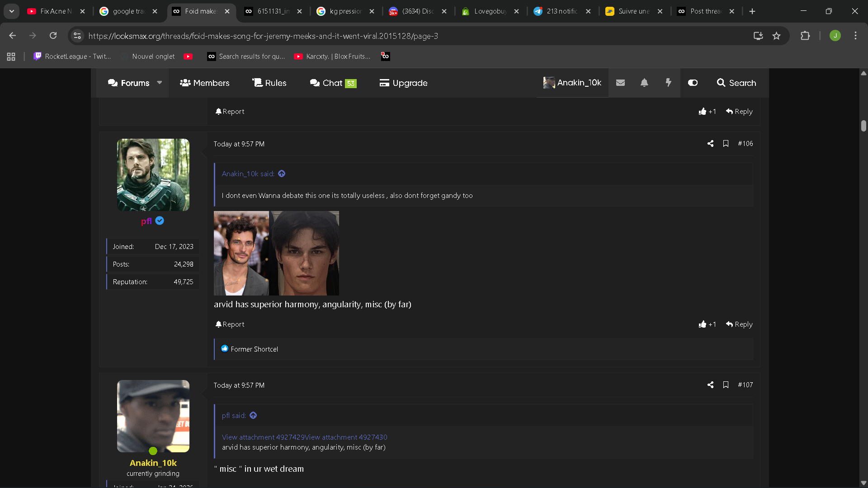The image size is (868, 488).
Task: Expand the Forums dropdown arrow
Action: click(160, 83)
